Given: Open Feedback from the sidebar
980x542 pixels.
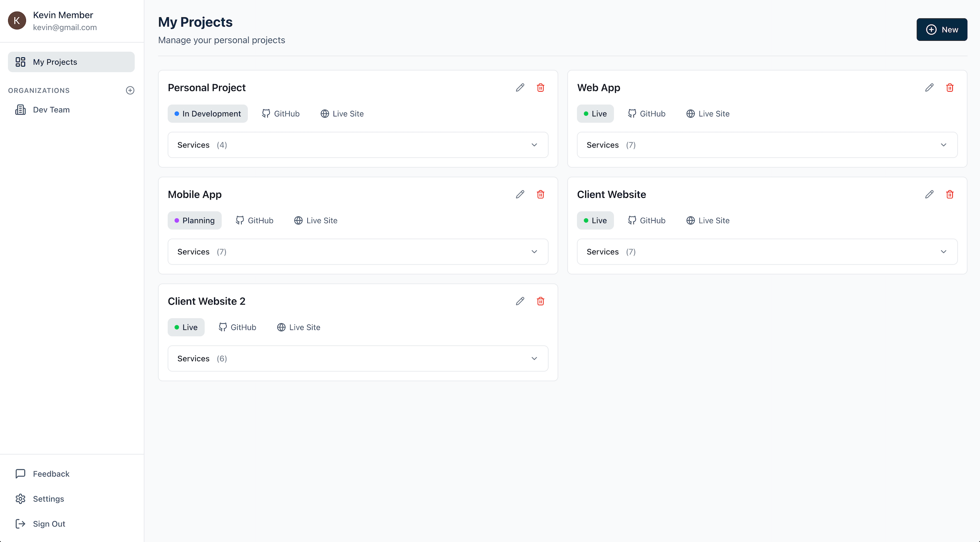Looking at the screenshot, I should [71, 474].
